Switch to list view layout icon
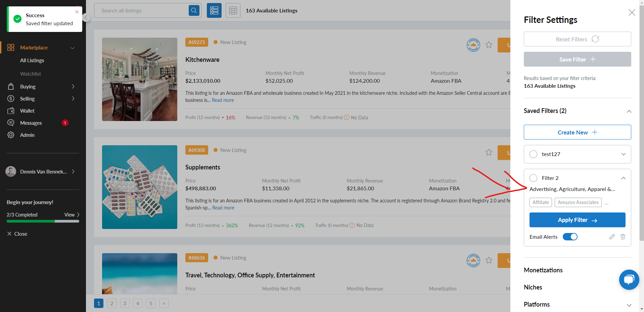 (214, 11)
